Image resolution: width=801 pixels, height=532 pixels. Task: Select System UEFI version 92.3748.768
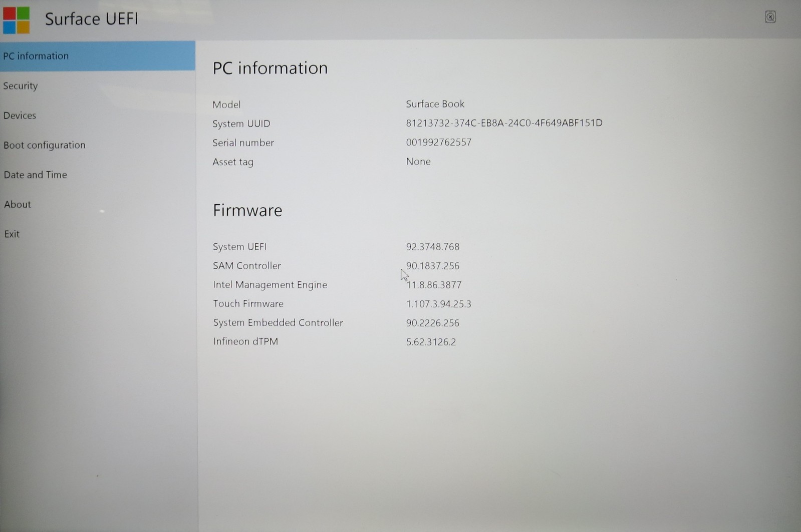(x=433, y=247)
